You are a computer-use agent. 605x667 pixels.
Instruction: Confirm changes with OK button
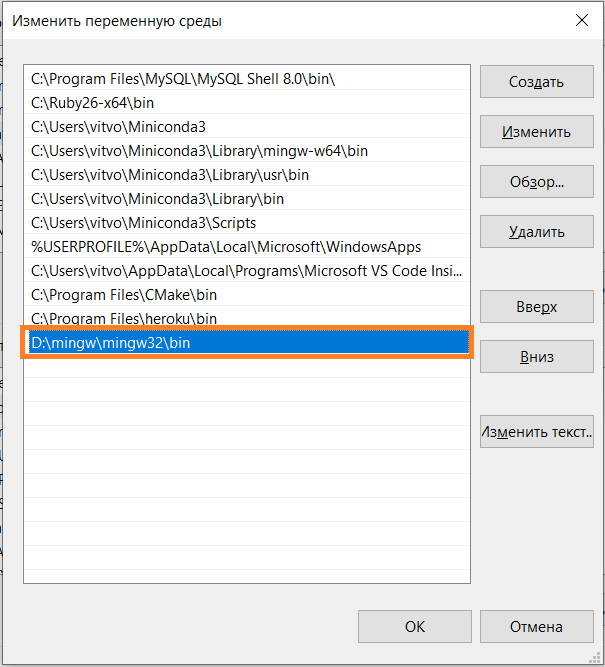415,627
